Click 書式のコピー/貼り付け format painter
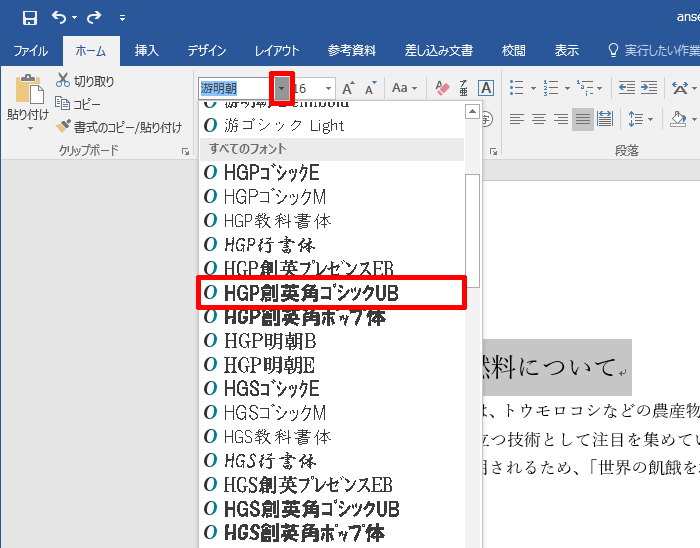Image resolution: width=700 pixels, height=548 pixels. pyautogui.click(x=119, y=127)
